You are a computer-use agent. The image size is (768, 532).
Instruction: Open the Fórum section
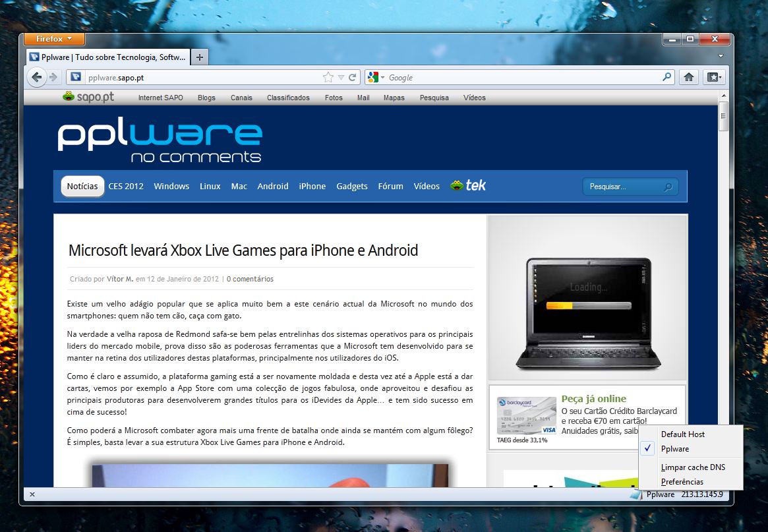pyautogui.click(x=391, y=186)
